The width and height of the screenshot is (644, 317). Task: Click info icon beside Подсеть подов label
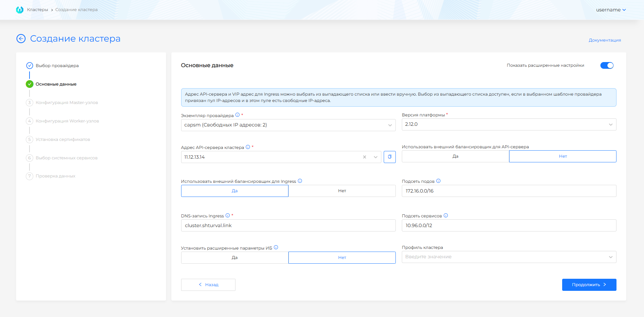coord(438,181)
